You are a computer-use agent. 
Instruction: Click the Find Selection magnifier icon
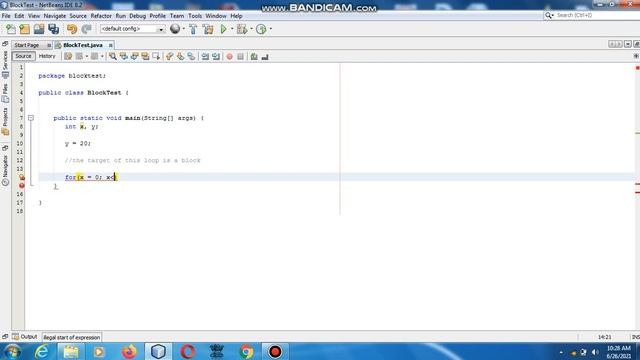(113, 56)
